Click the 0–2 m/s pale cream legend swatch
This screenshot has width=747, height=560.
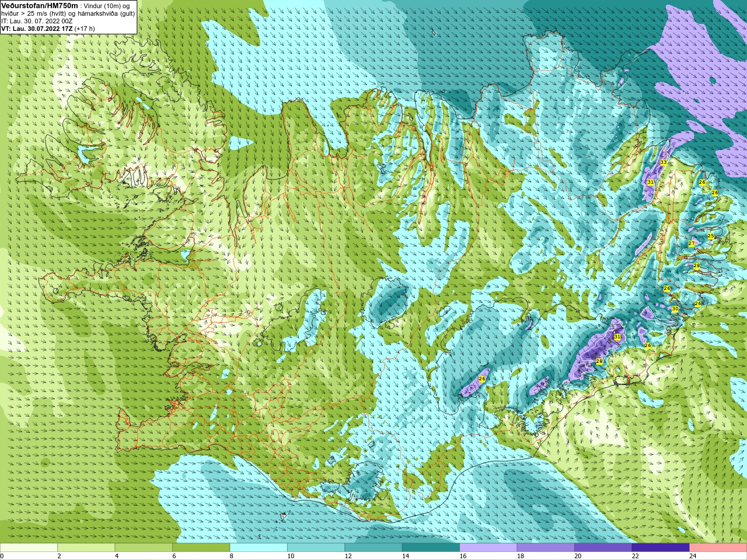pos(29,547)
